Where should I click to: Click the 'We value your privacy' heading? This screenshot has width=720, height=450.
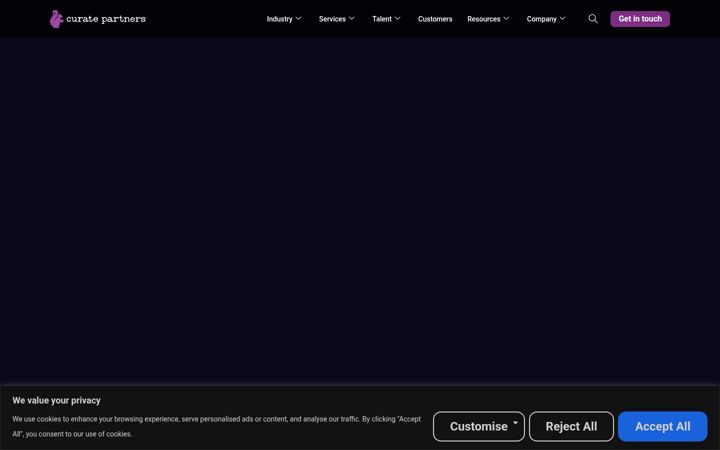pyautogui.click(x=56, y=400)
